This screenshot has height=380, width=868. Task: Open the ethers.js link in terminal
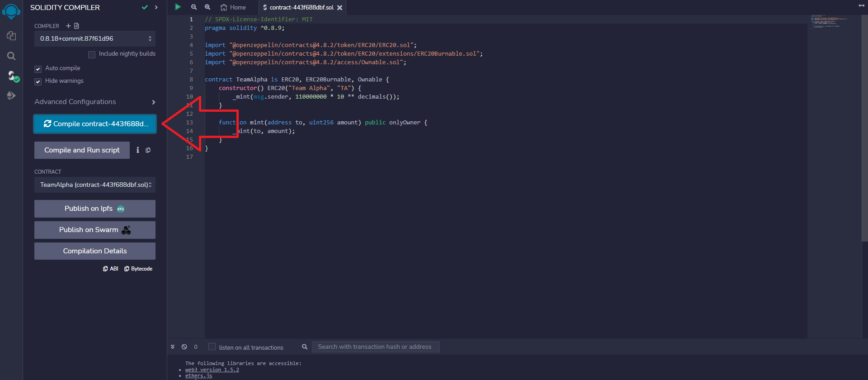(198, 375)
